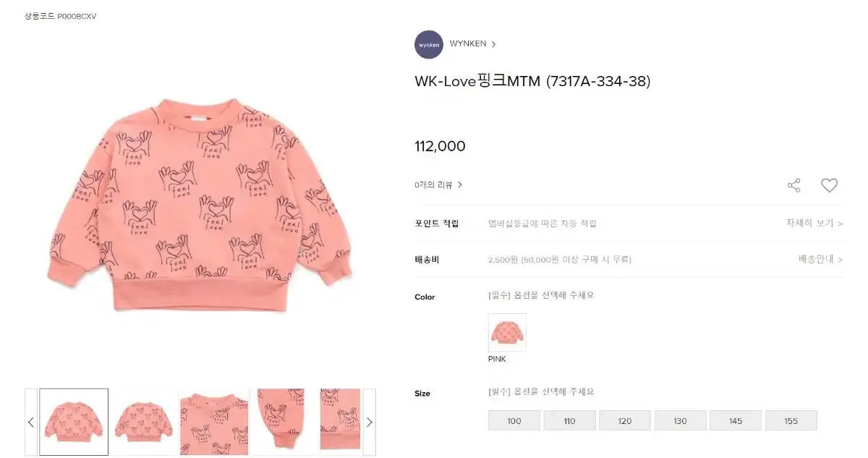View the sleeve cuff detail thumbnail
The height and width of the screenshot is (458, 868).
click(284, 422)
